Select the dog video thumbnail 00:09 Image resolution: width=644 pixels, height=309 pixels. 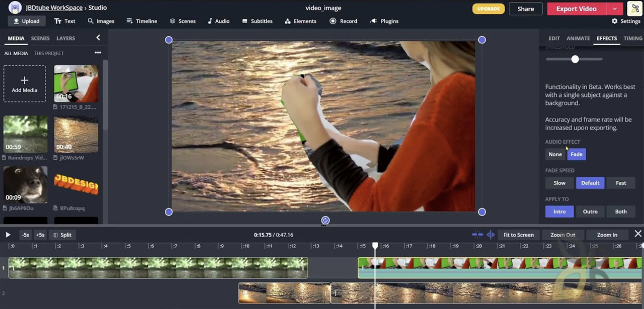click(25, 184)
